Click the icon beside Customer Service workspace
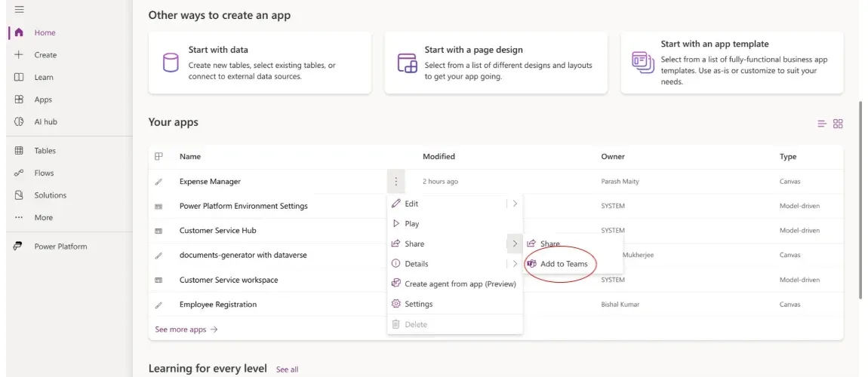 tap(159, 280)
